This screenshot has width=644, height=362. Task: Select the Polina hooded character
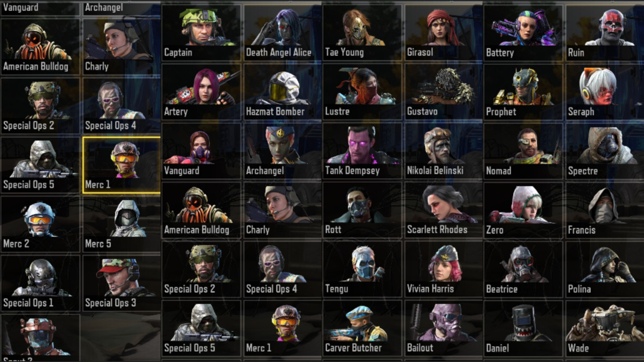click(x=605, y=269)
